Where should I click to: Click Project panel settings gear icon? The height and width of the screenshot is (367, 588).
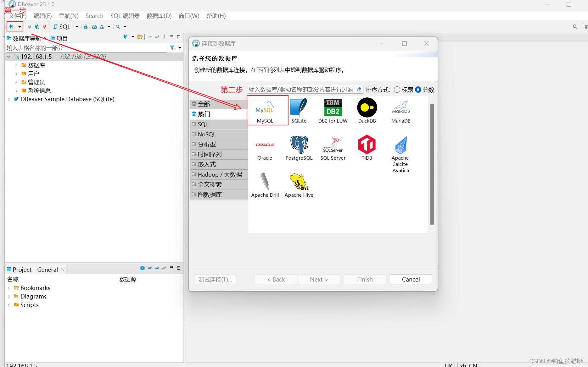143,268
